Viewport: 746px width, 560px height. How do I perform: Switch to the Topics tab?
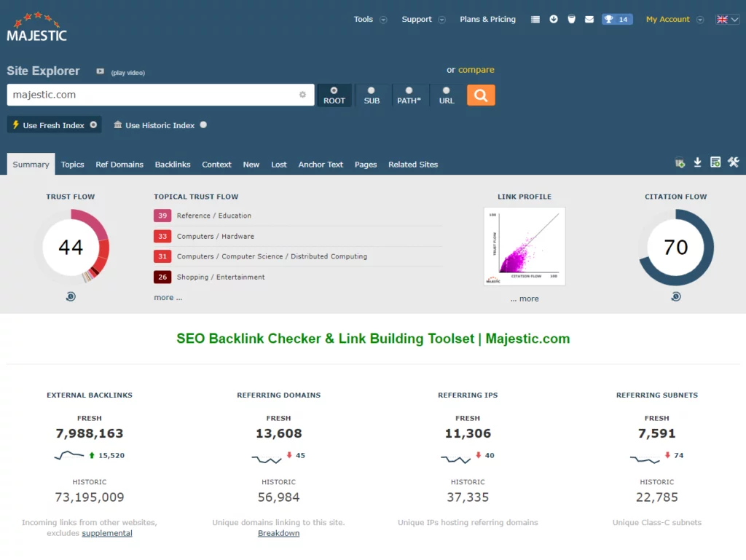[72, 165]
